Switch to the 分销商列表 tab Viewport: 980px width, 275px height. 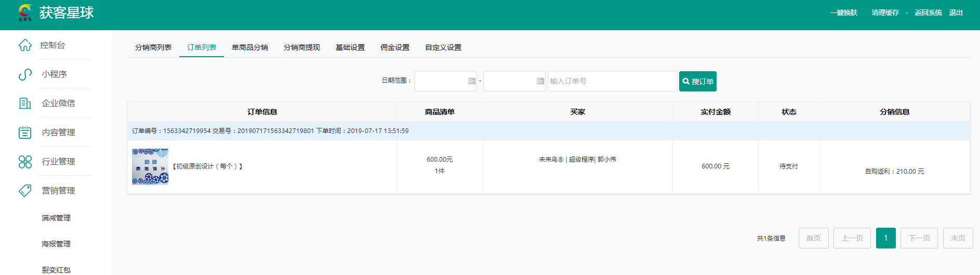point(153,47)
